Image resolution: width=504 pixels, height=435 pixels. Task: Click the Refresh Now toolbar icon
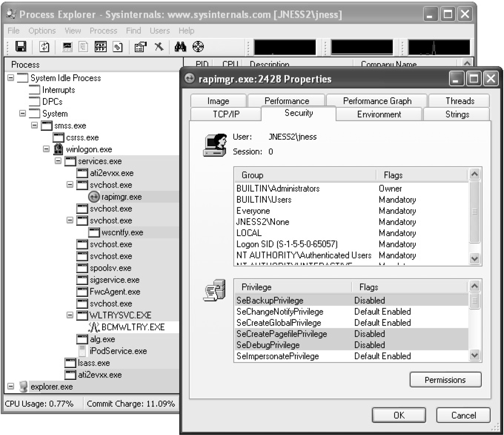[44, 47]
